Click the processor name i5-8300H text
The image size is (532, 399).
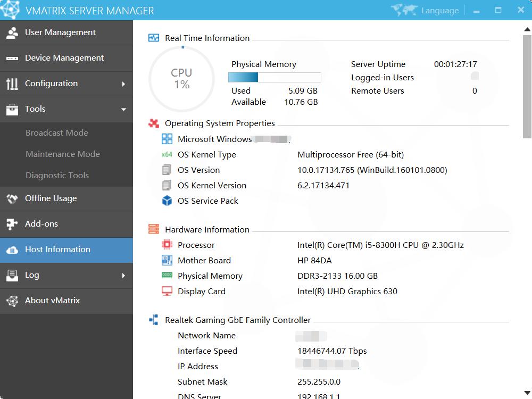[x=380, y=245]
